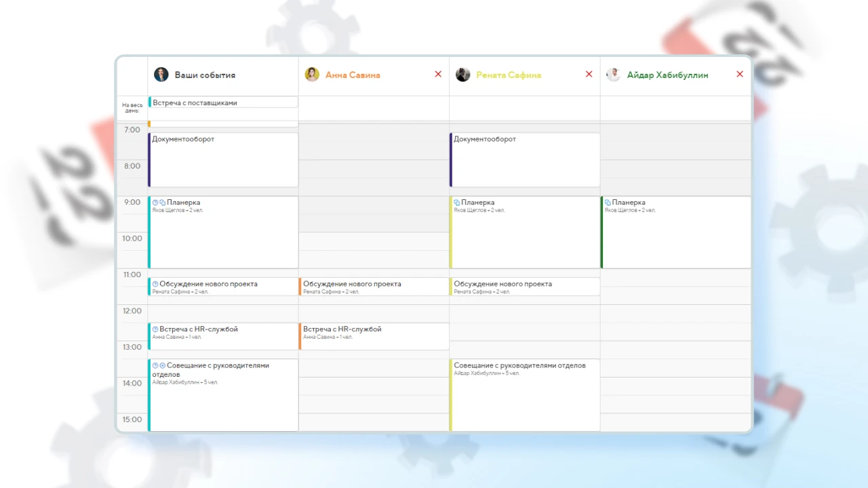Open Рената Сафина's Совещание с руководителями отделов event
The height and width of the screenshot is (488, 868).
(525, 395)
